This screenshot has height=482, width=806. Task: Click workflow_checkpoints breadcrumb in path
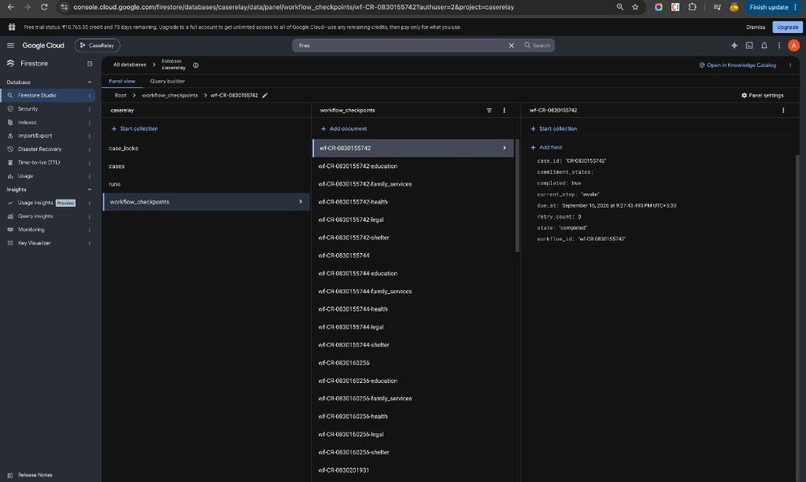click(x=170, y=95)
